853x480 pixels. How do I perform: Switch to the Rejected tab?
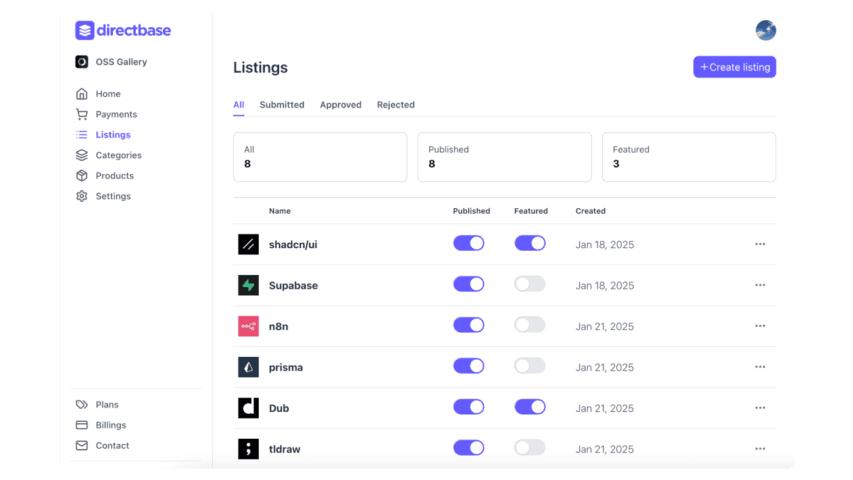[x=395, y=105]
